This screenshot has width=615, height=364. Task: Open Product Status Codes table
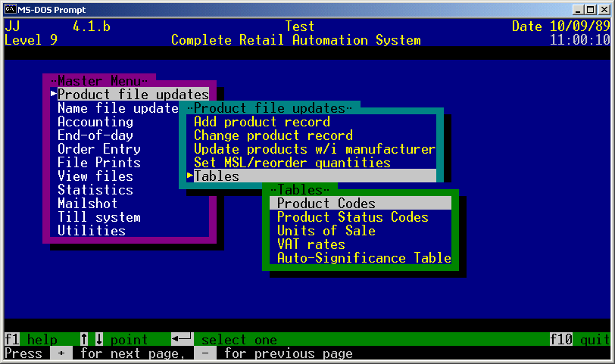pyautogui.click(x=352, y=217)
